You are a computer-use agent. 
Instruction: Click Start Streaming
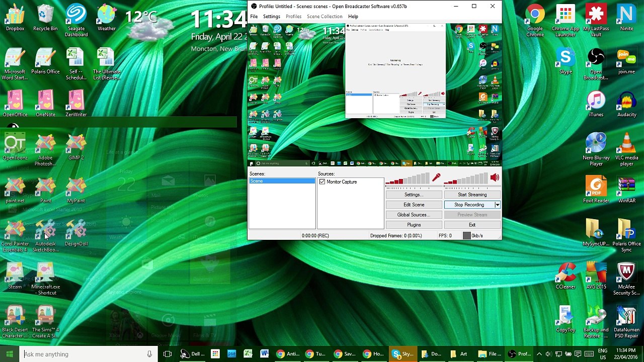(472, 195)
